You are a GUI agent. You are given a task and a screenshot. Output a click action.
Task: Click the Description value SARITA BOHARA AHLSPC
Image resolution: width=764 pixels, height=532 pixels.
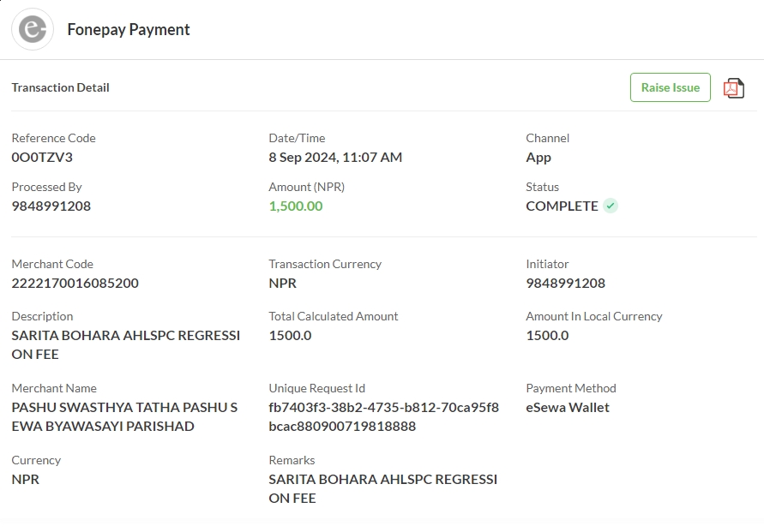coord(126,344)
